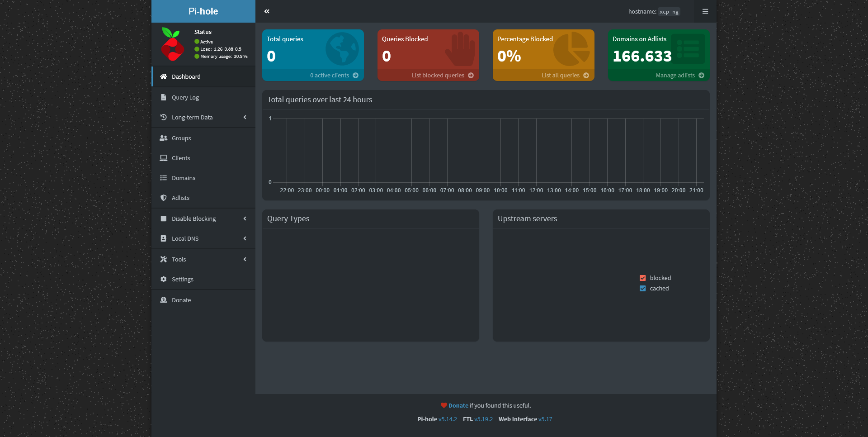Click the hamburger menu icon top right
Screen dimensions: 868x437
pyautogui.click(x=705, y=11)
